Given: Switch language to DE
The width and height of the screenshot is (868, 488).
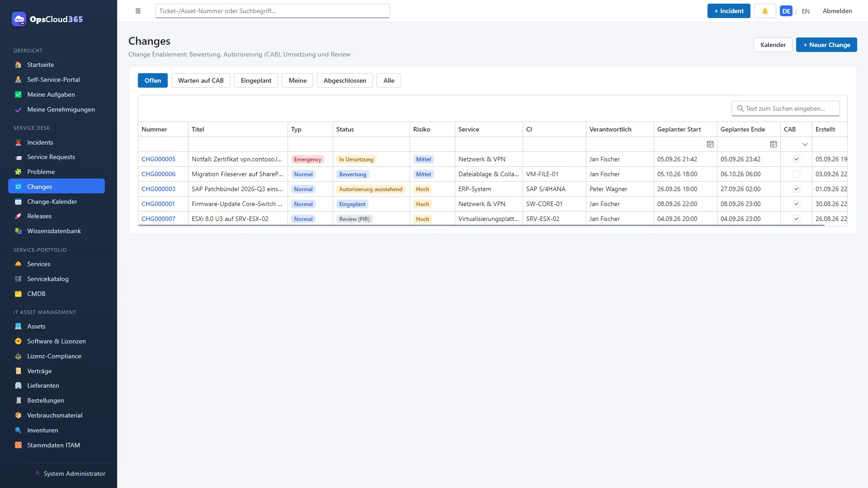Looking at the screenshot, I should pyautogui.click(x=786, y=11).
